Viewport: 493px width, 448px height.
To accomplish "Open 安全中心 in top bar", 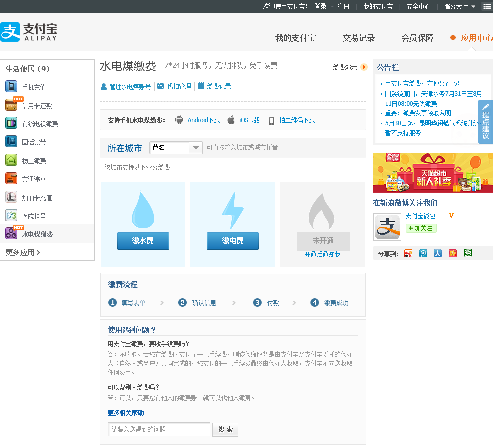I will (x=418, y=6).
